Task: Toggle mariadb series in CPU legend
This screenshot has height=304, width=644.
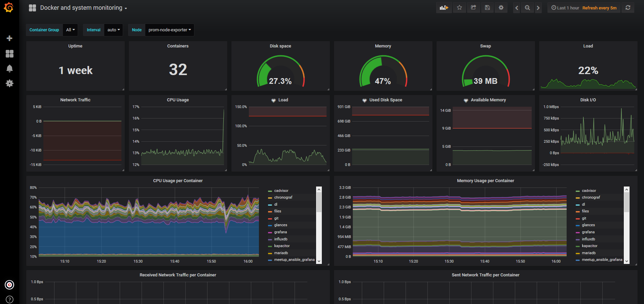Action: coord(281,253)
